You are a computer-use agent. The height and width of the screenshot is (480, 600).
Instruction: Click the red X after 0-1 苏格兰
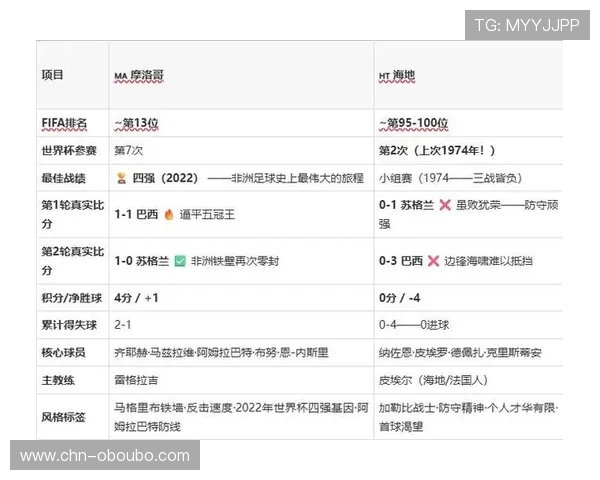(445, 205)
